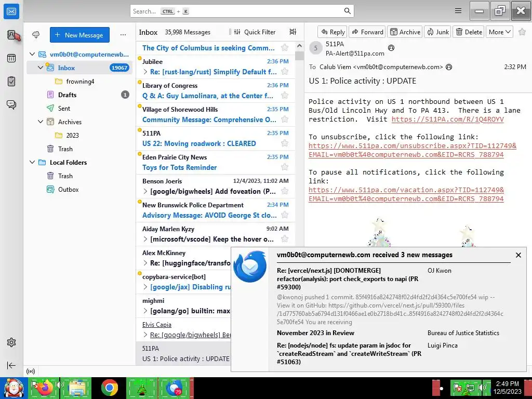Star the Toys for Tots message

pos(285,167)
